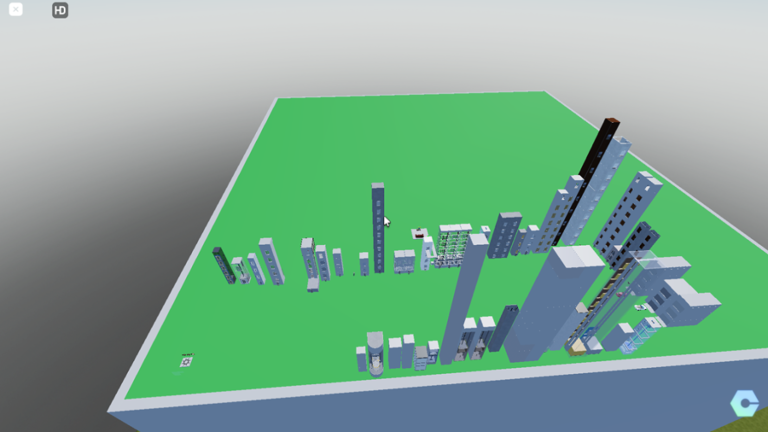Select the green-windowed grid structure
This screenshot has height=432, width=768.
(x=453, y=245)
